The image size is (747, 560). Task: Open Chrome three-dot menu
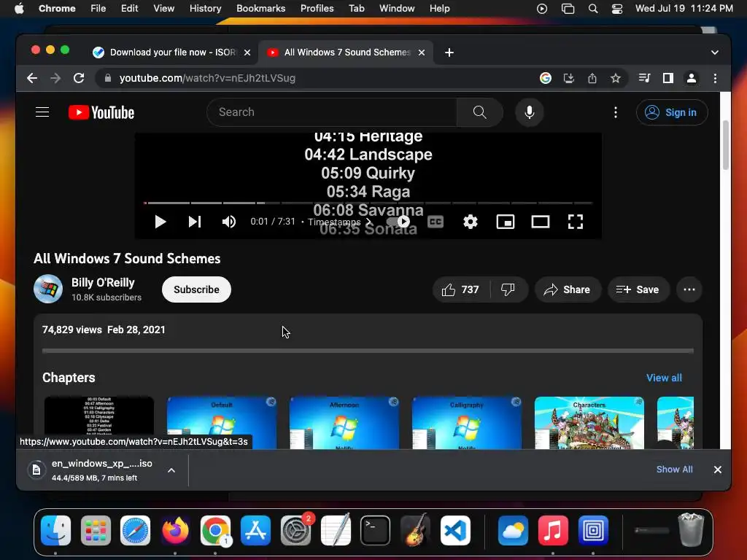(715, 78)
